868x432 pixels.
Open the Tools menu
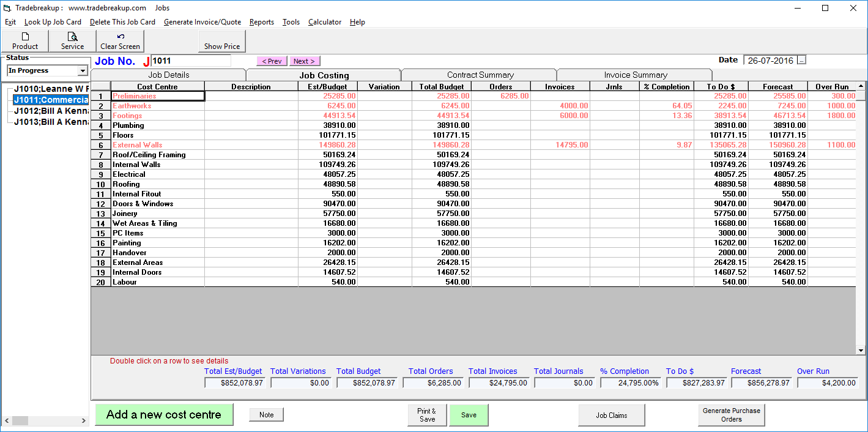click(x=291, y=22)
